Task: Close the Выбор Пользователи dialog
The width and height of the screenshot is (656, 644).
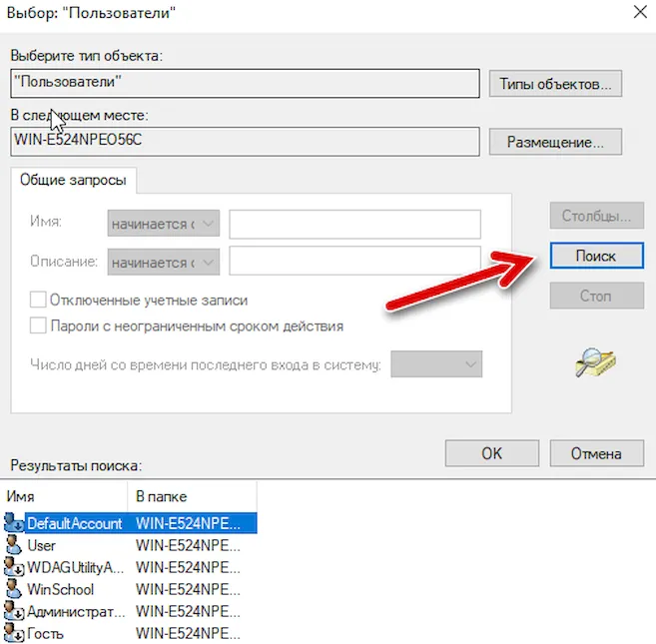Action: (640, 12)
